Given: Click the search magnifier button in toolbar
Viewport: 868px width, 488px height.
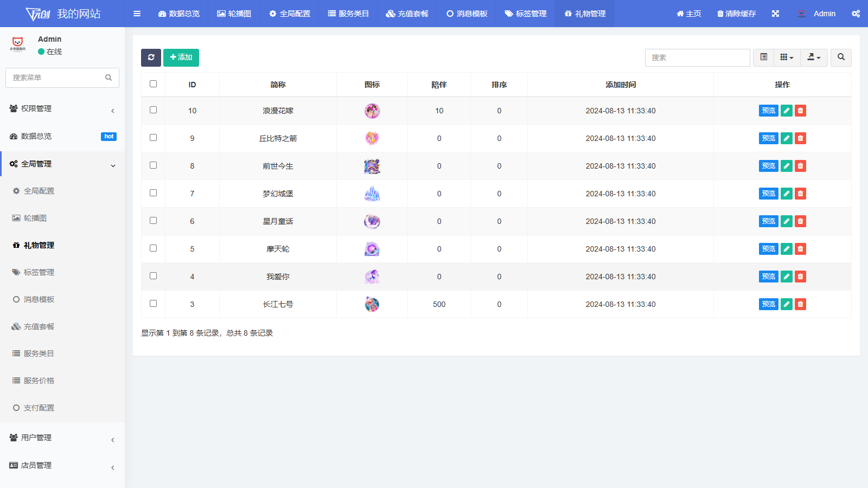Looking at the screenshot, I should (841, 57).
